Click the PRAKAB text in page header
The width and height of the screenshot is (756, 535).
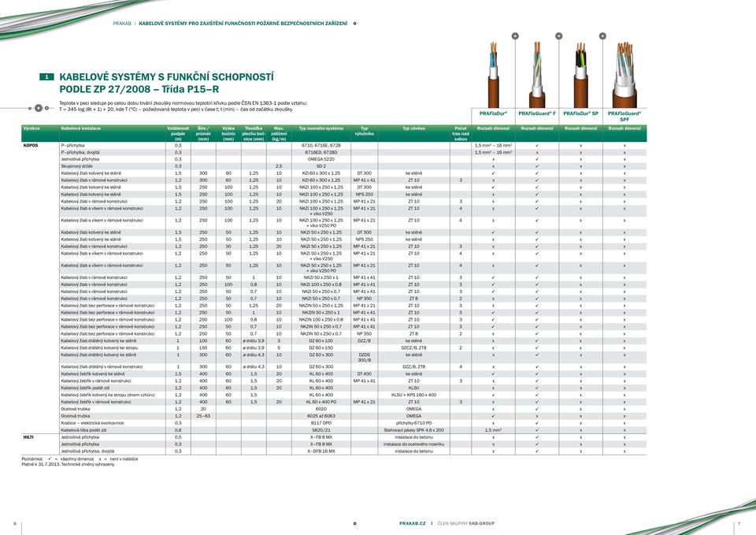[122, 23]
